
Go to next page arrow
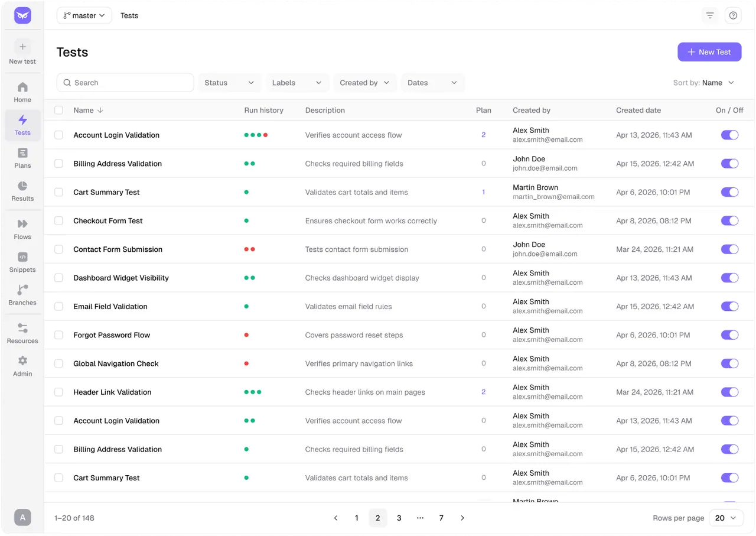click(462, 518)
